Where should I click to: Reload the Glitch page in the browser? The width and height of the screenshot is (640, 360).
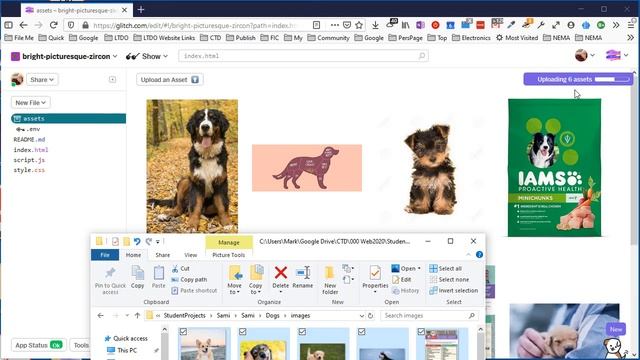(x=53, y=25)
